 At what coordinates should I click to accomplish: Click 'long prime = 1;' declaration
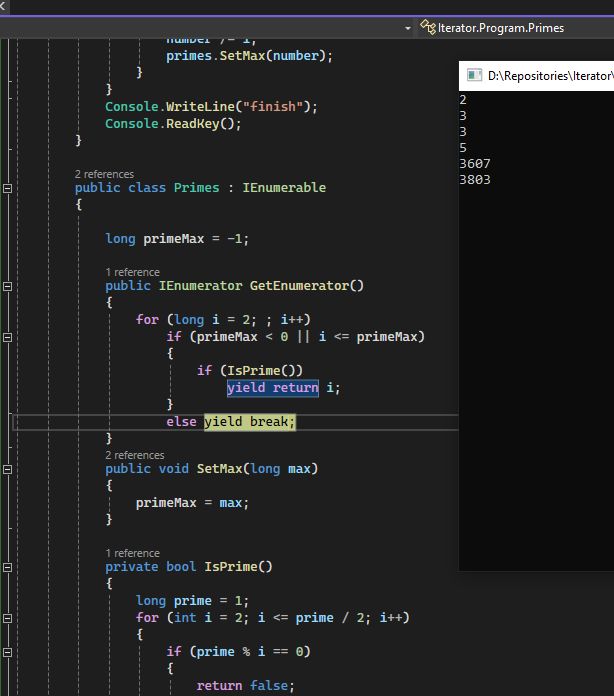pyautogui.click(x=192, y=601)
